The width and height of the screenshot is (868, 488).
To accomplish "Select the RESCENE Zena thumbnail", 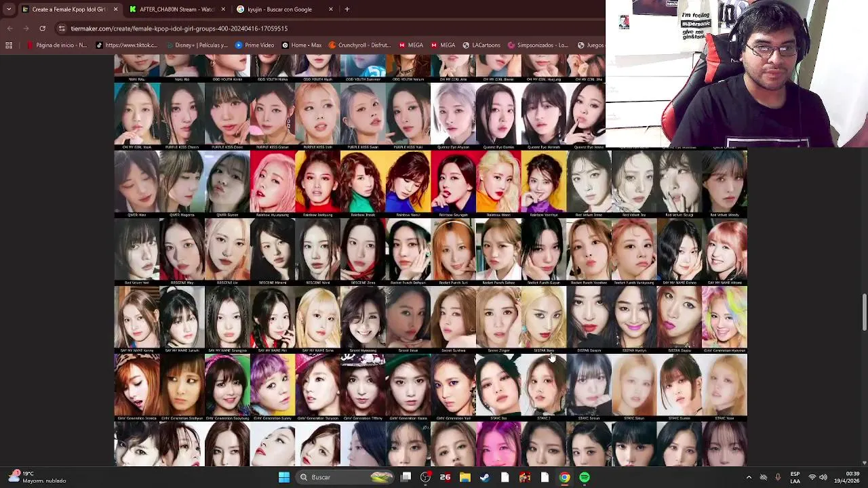I will coord(363,251).
